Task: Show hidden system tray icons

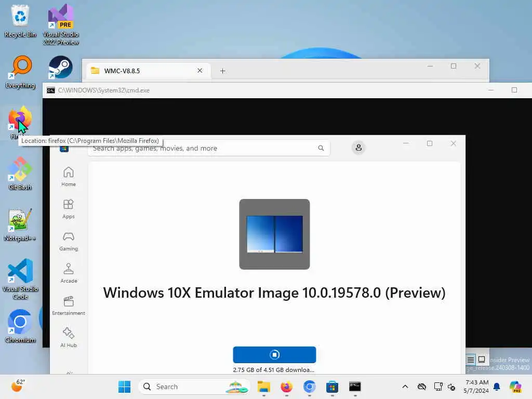Action: (x=405, y=387)
